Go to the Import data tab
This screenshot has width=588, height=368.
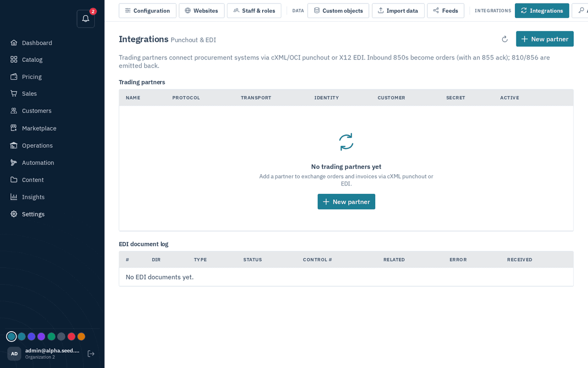pos(398,11)
